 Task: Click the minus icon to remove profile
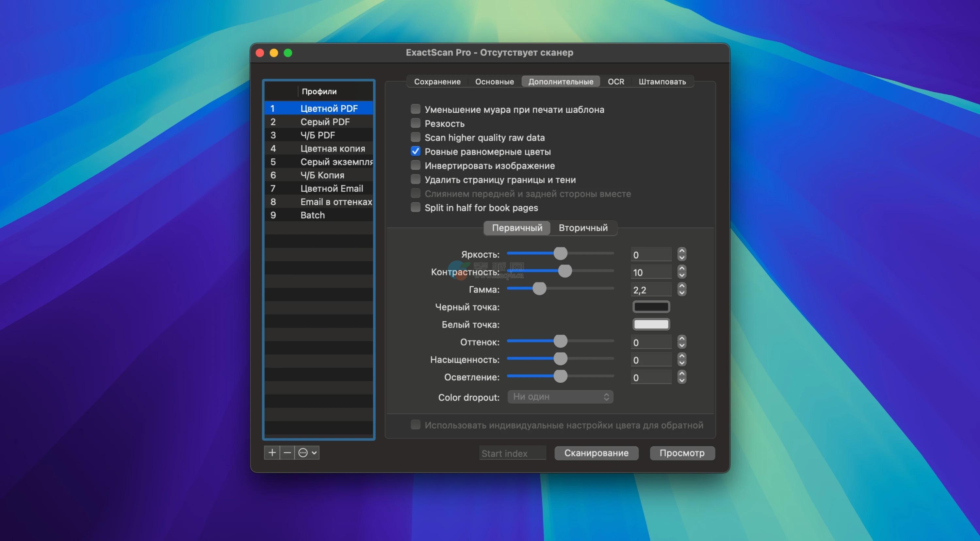coord(287,453)
